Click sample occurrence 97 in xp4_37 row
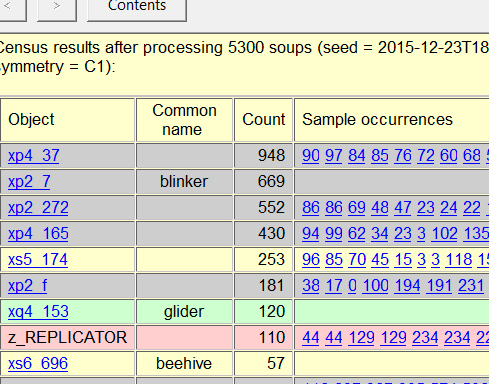489x384 pixels. pos(334,156)
